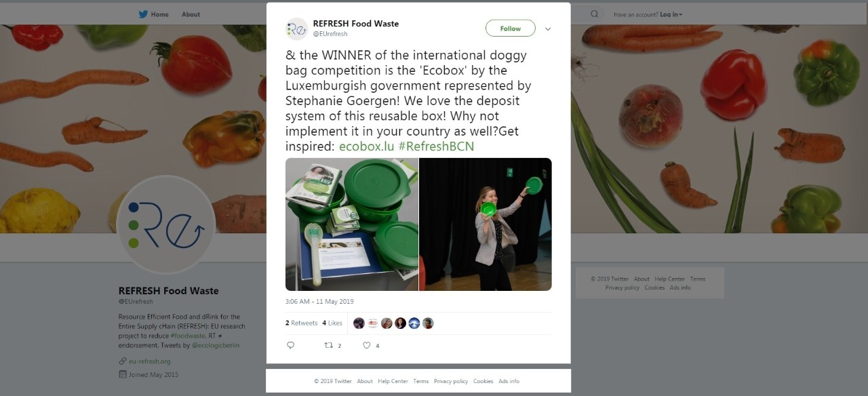This screenshot has width=868, height=396.
Task: Open the first liker's avatar
Action: pos(359,323)
